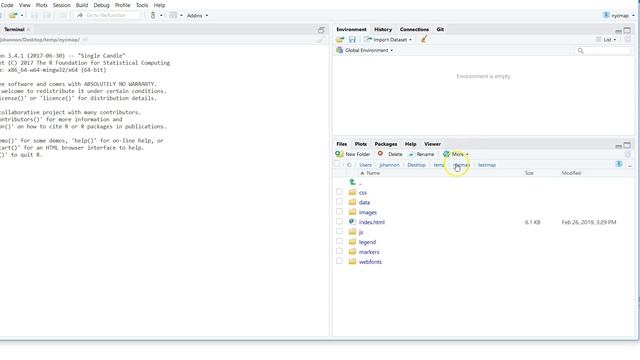Click the Save workspace disk icon
640x360 pixels.
click(352, 40)
